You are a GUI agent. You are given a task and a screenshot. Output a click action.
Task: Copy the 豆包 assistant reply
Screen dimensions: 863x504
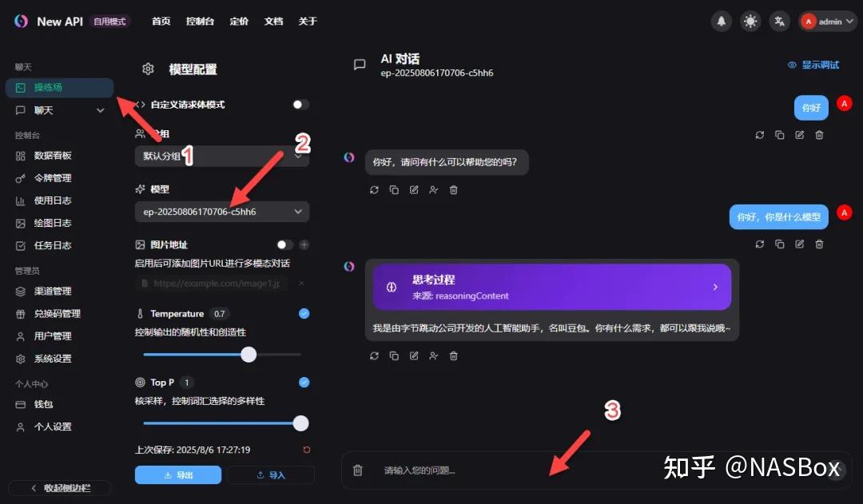click(394, 356)
